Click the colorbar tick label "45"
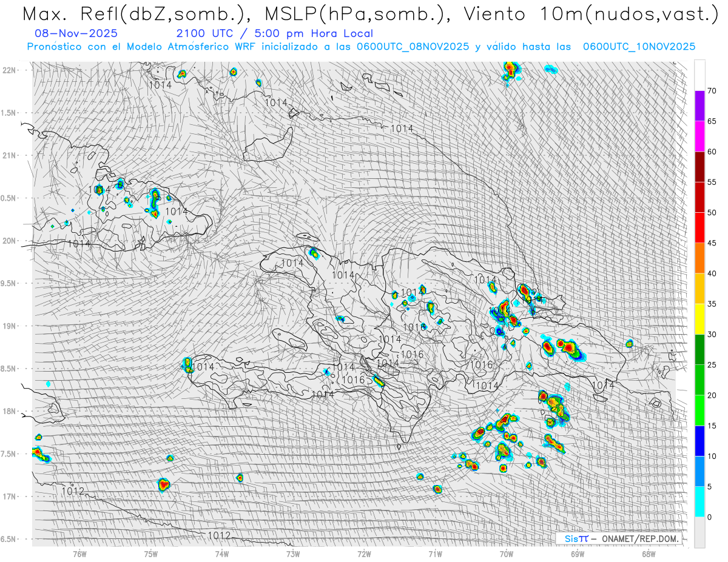This screenshot has width=728, height=562. pos(712,243)
